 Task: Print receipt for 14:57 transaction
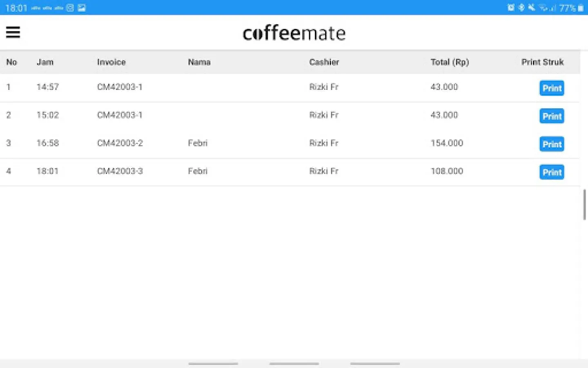[x=552, y=88]
